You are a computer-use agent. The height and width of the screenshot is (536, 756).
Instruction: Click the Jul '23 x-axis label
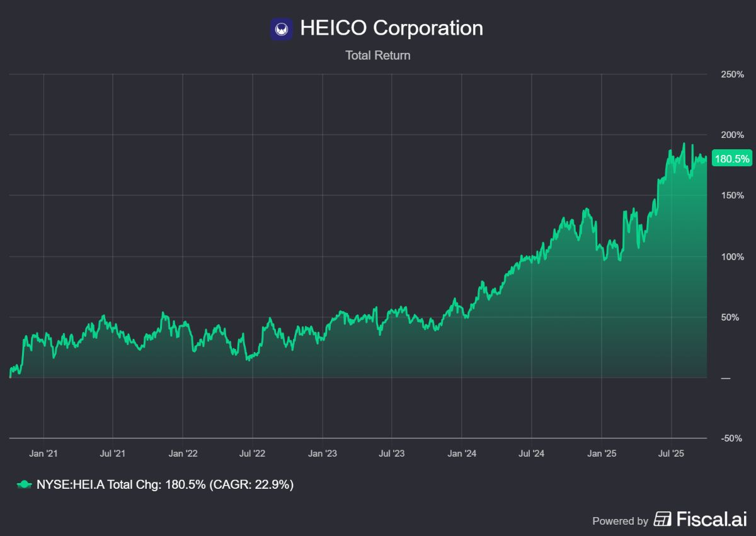(x=392, y=453)
